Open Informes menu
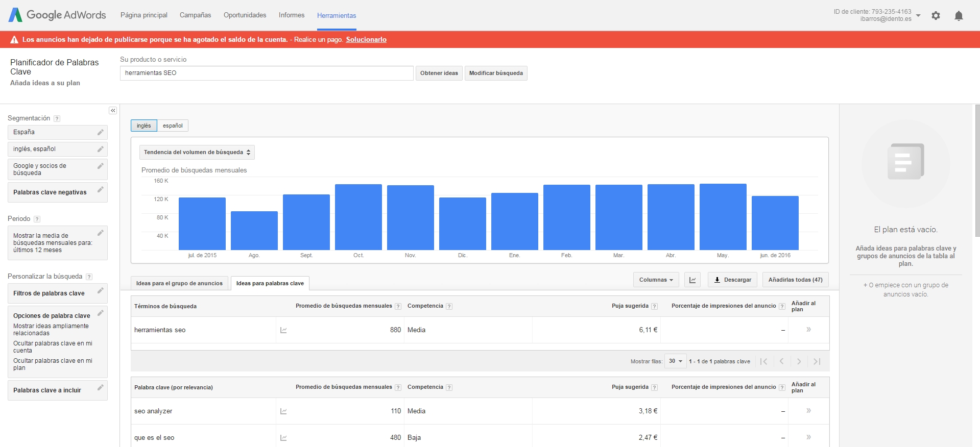980x447 pixels. 292,15
